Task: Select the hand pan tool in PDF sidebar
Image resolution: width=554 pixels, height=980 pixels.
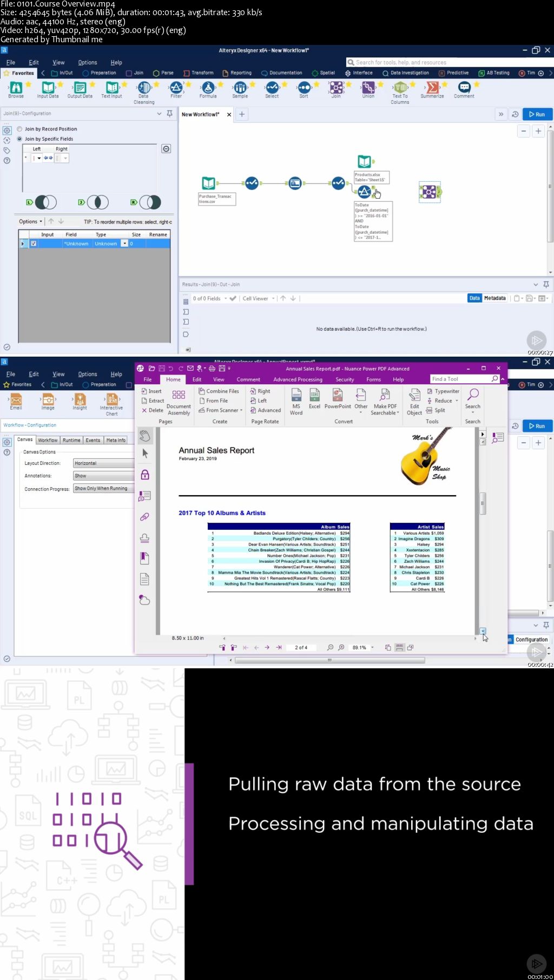Action: coord(144,435)
